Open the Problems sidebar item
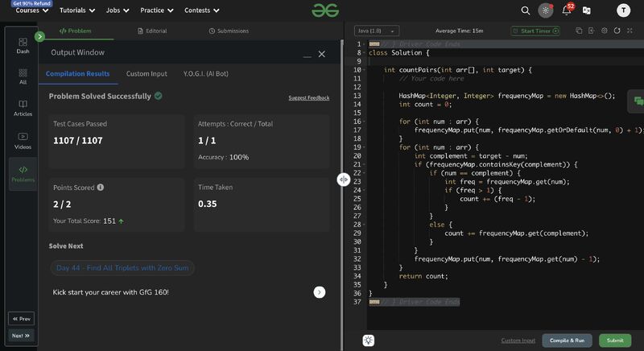Image resolution: width=644 pixels, height=351 pixels. [x=23, y=174]
